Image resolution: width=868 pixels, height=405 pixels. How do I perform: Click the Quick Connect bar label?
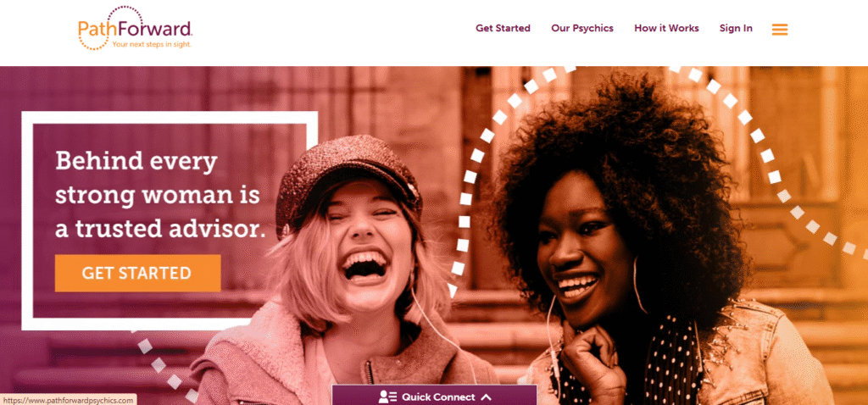pos(438,397)
